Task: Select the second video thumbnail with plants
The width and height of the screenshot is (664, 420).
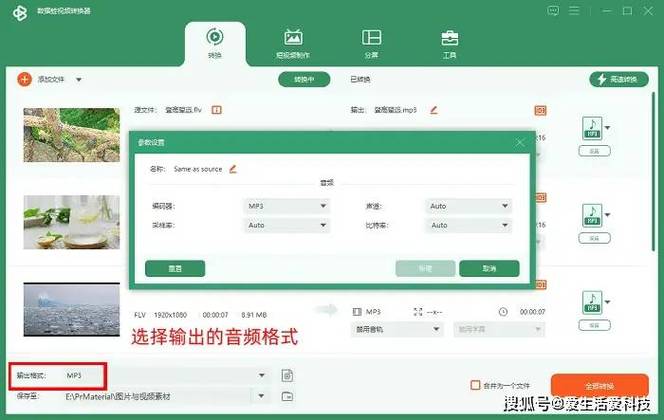Action: [72, 222]
